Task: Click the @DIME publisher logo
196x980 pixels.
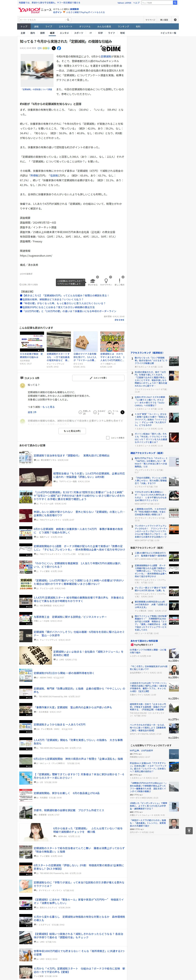Action: coord(111,49)
